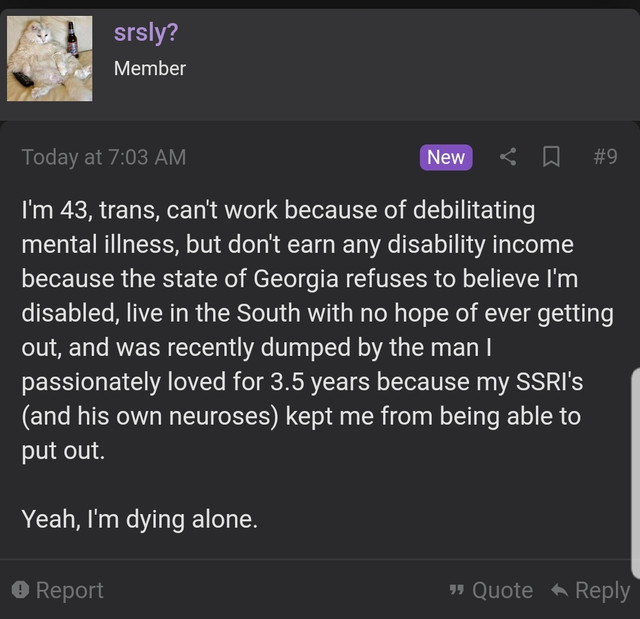Click the Today at 7:03 AM timestamp
This screenshot has height=619, width=640.
pos(103,157)
